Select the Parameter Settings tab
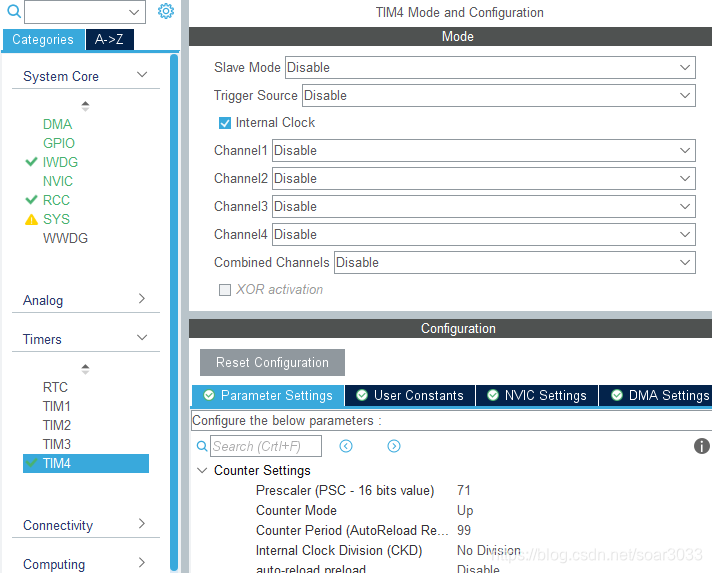The image size is (712, 573). (x=268, y=395)
